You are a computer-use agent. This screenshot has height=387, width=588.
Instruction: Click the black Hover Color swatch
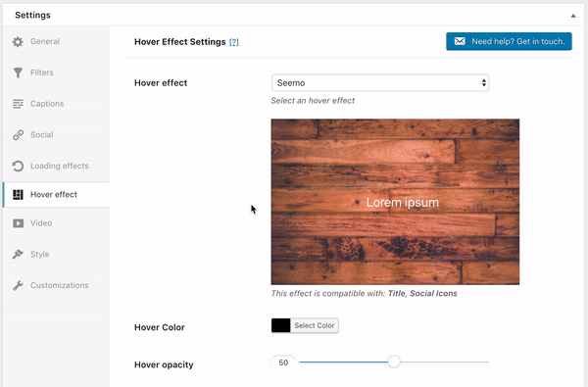(x=281, y=325)
